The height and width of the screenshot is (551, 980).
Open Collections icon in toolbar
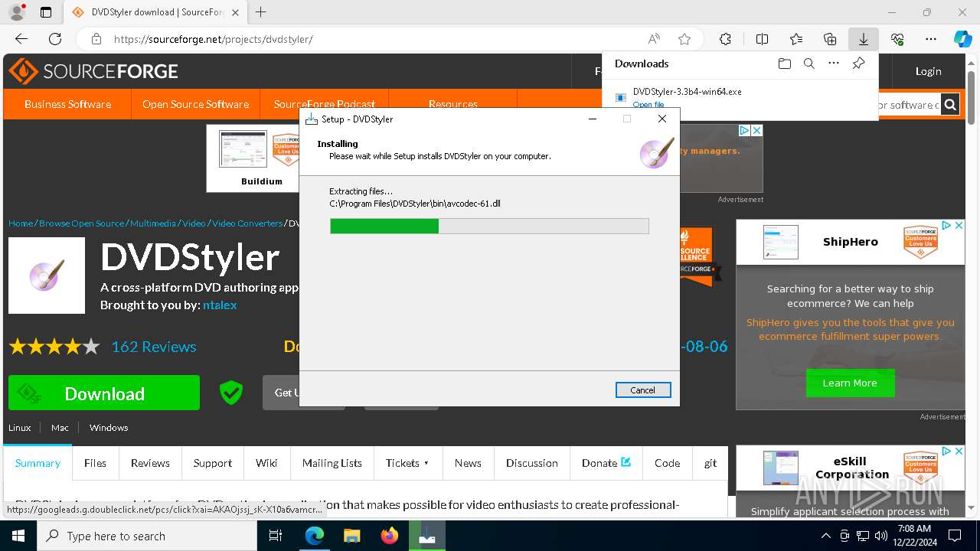tap(830, 39)
